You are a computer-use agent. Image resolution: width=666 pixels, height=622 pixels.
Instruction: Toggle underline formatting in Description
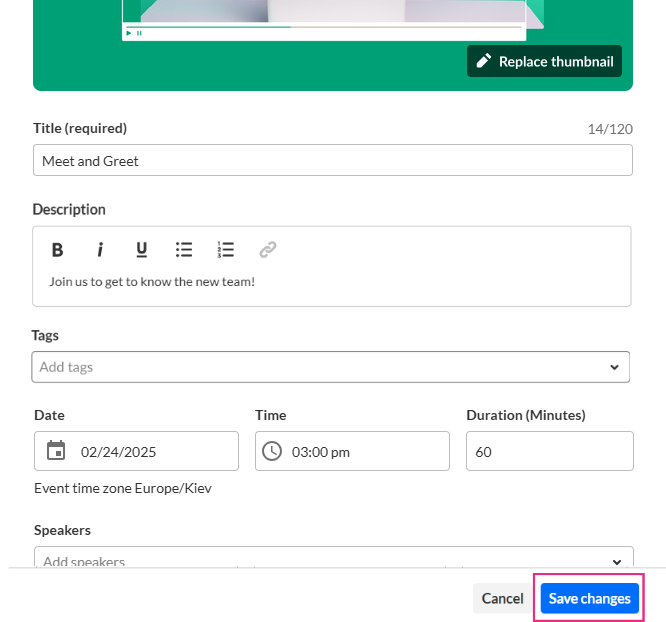click(x=142, y=250)
